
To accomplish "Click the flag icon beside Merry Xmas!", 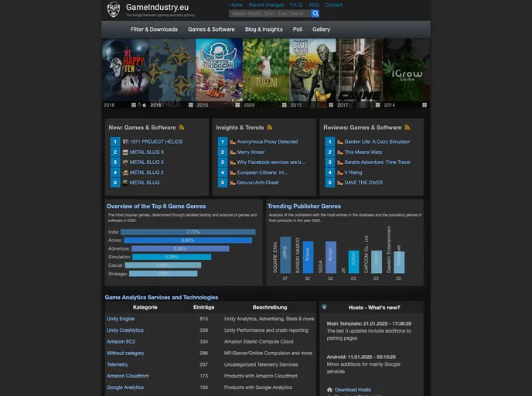I will click(233, 152).
